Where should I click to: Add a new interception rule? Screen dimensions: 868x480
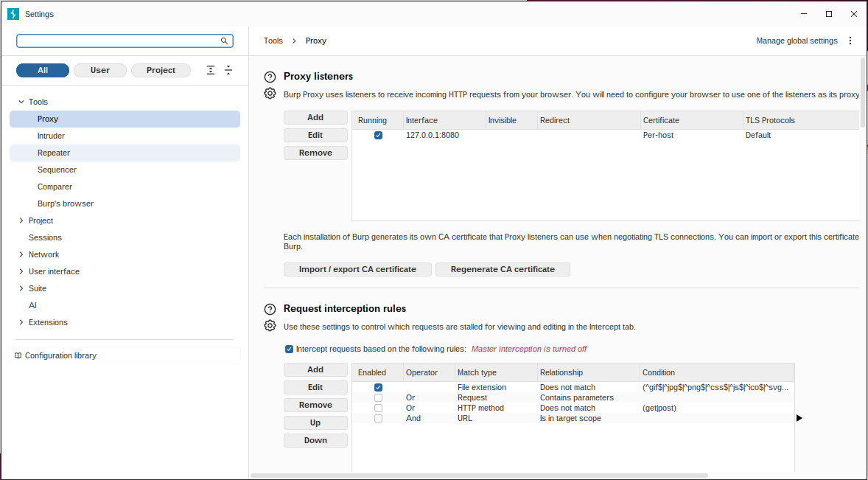[x=315, y=369]
